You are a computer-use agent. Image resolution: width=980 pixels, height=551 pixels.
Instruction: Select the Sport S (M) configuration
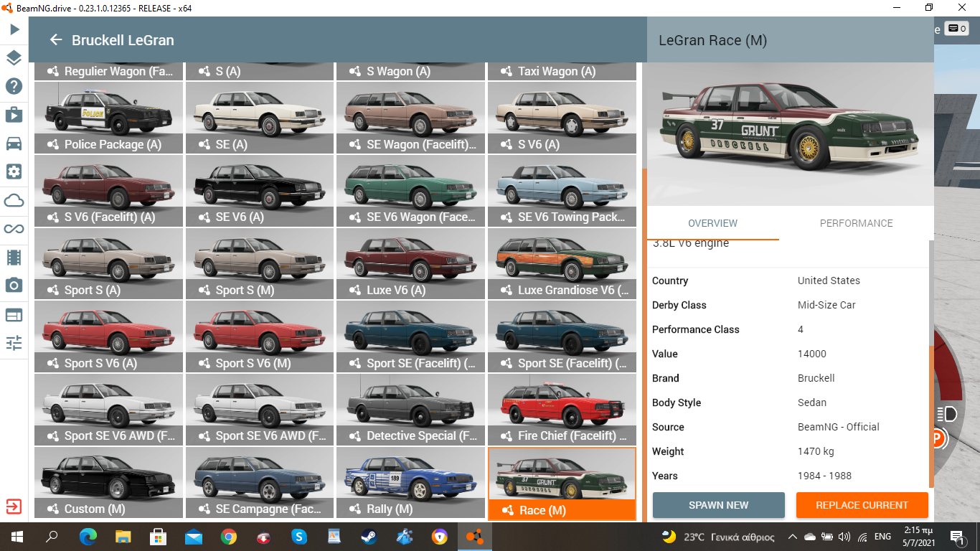pyautogui.click(x=260, y=264)
